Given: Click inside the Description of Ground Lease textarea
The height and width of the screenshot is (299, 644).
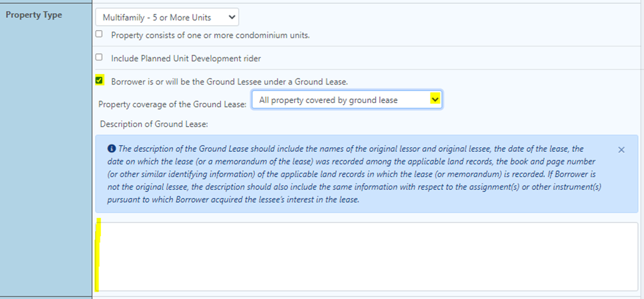Looking at the screenshot, I should 367,257.
